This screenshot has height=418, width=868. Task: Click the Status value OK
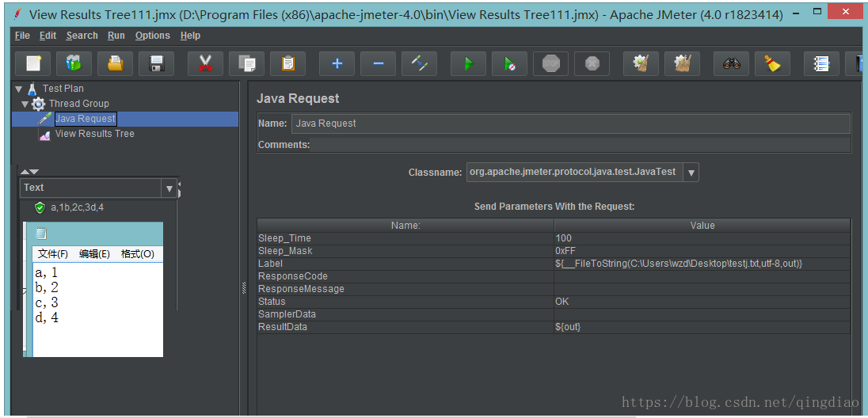[702, 302]
